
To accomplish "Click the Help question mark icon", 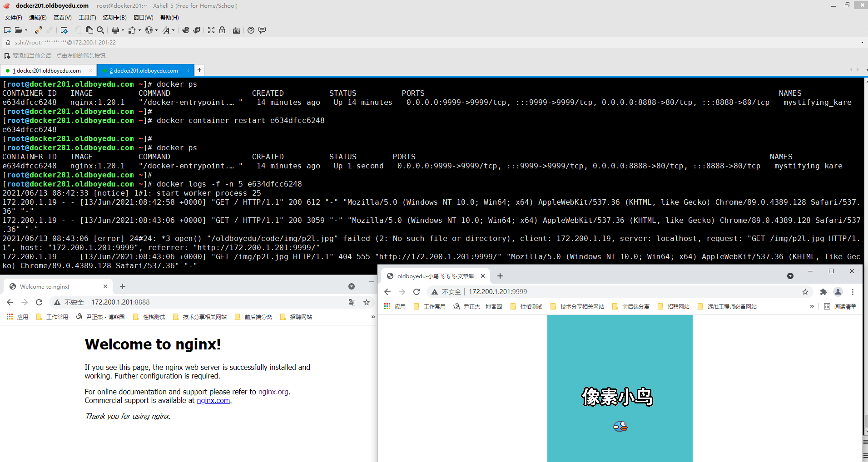I will (251, 30).
